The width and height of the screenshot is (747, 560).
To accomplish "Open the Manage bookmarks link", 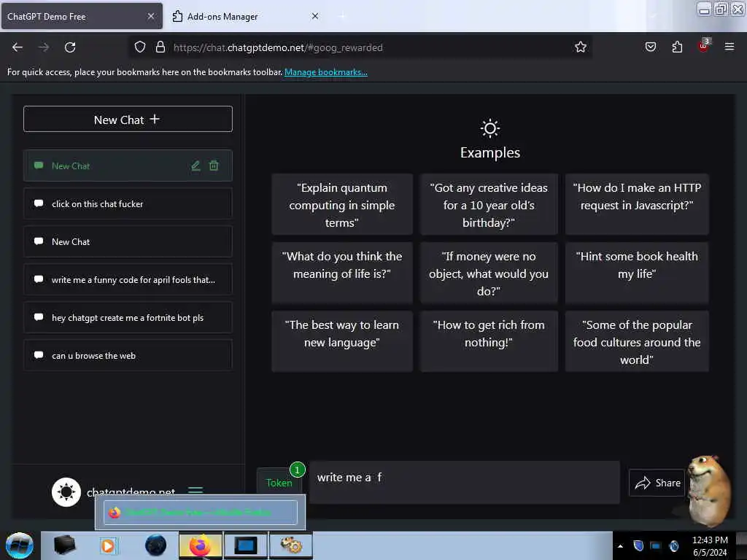I will click(x=326, y=72).
